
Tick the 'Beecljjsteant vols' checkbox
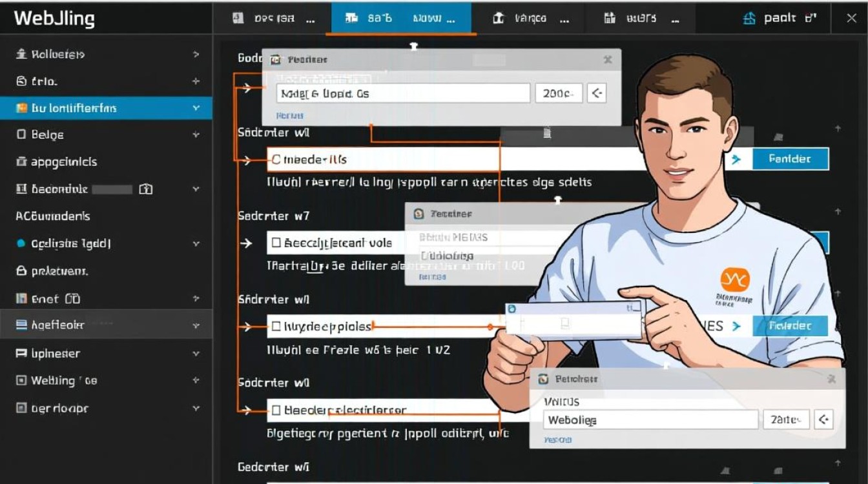pos(275,243)
